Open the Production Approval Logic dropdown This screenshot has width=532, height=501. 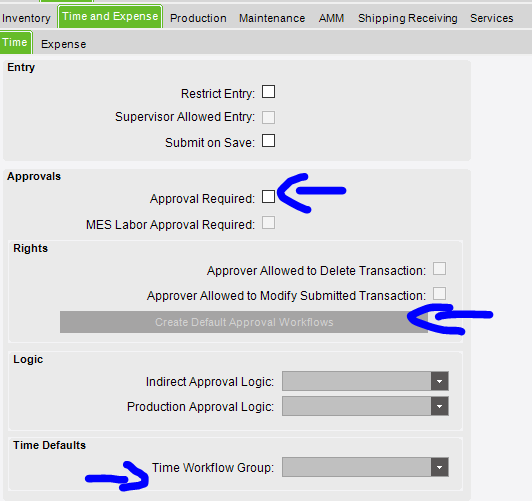[365, 406]
